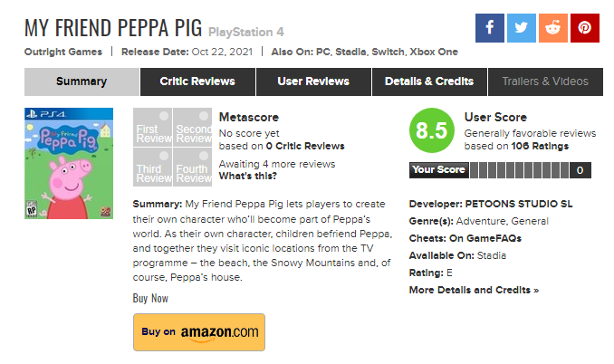Share page on Reddit

(552, 27)
